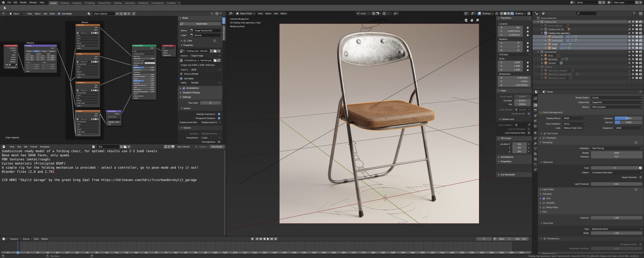
Task: Reload the Normal.png image file
Action: [x=219, y=60]
